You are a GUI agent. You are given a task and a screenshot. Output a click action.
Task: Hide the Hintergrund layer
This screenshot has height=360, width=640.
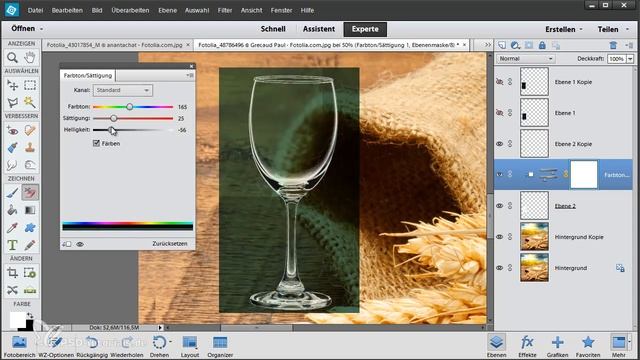coord(500,268)
